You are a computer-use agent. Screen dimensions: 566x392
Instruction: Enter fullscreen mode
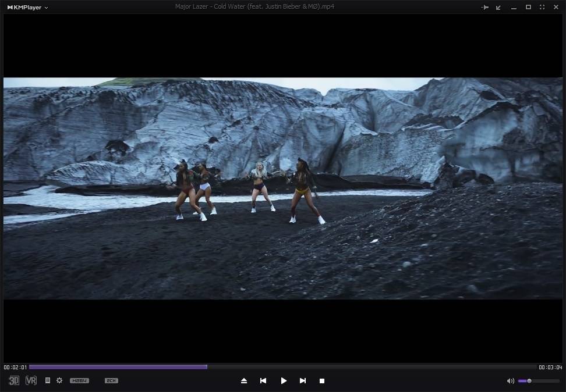coord(542,7)
